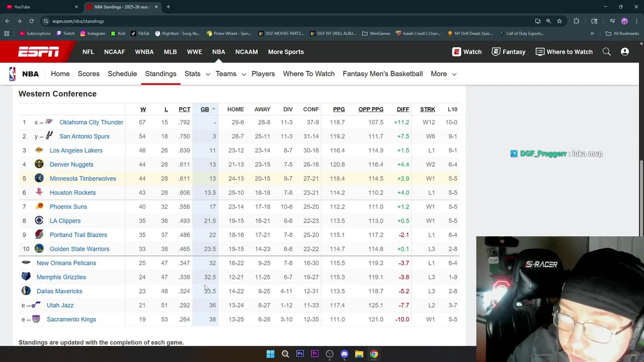Viewport: 644px width, 362px height.
Task: Open the Minnesota Timberwolves team link
Action: click(83, 178)
